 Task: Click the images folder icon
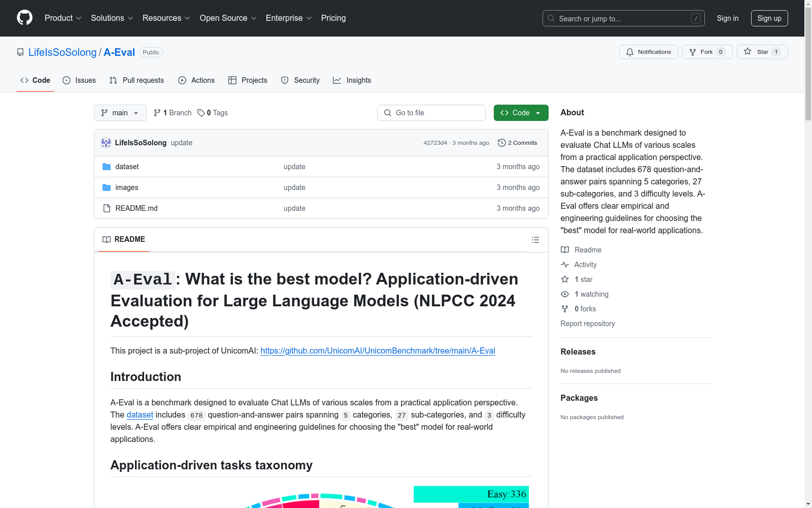[x=107, y=187]
